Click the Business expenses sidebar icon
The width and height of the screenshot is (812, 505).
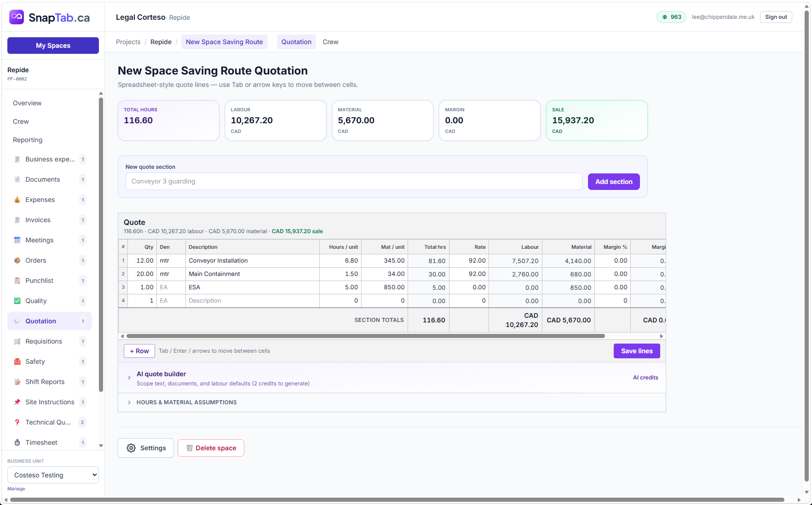click(17, 159)
